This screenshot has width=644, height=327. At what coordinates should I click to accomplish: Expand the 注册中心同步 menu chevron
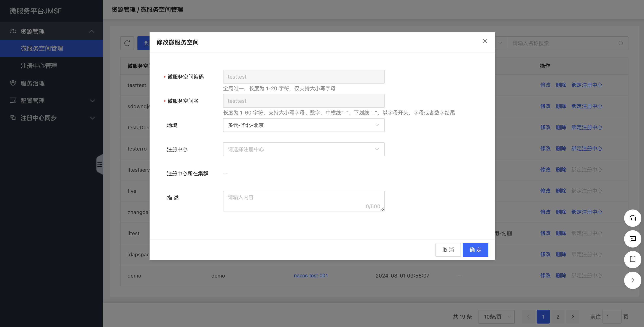click(92, 118)
